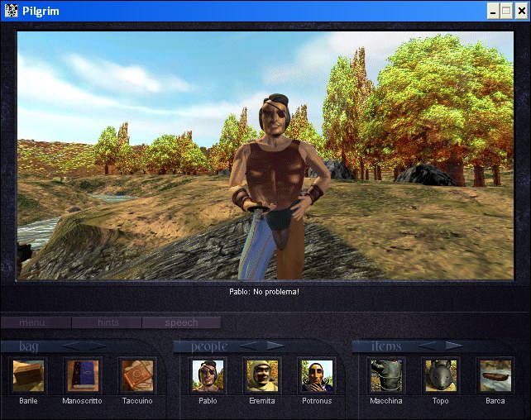531x420 pixels.
Task: Click the 'bag' panel heading
Action: point(28,346)
